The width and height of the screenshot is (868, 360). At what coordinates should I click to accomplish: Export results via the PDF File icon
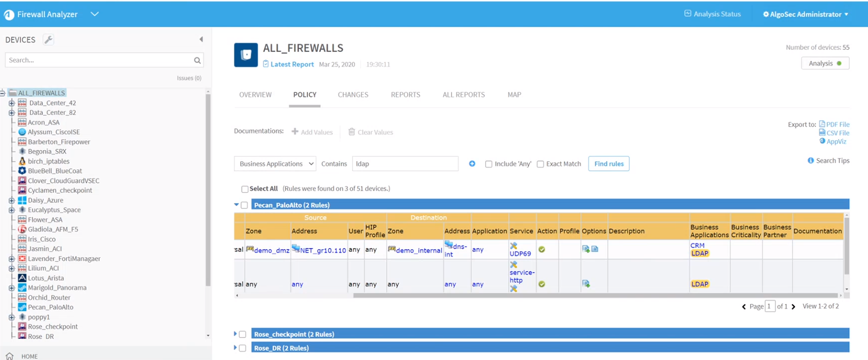822,124
